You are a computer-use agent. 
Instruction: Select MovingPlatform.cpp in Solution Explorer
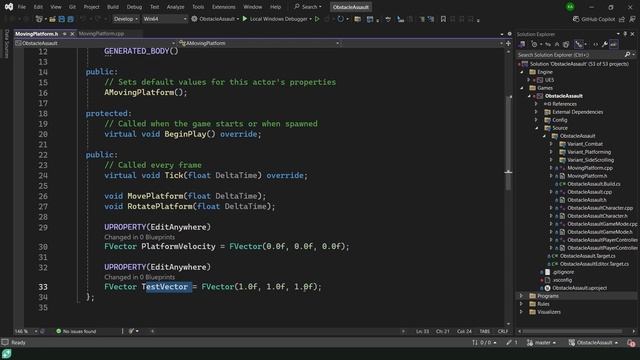[589, 168]
